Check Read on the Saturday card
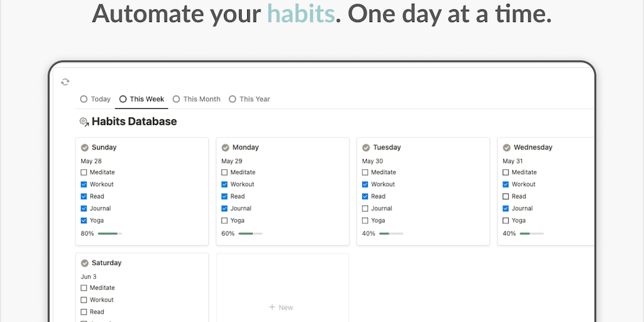Screen dimensions: 644x322 pyautogui.click(x=84, y=312)
